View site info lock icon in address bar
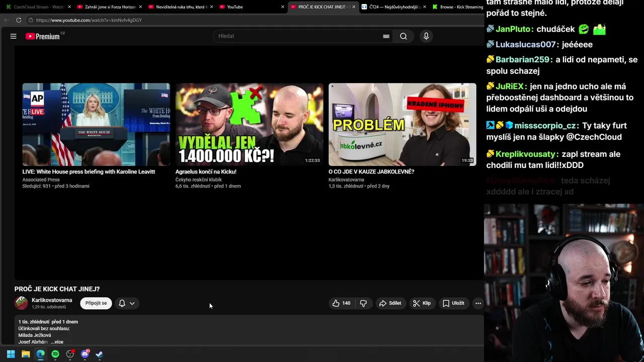Image resolution: width=644 pixels, height=362 pixels. (x=31, y=20)
